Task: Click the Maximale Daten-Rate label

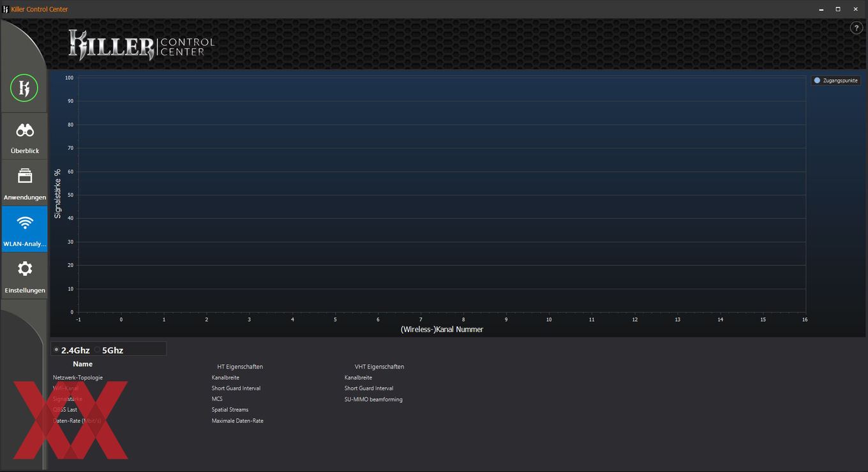Action: pos(237,421)
